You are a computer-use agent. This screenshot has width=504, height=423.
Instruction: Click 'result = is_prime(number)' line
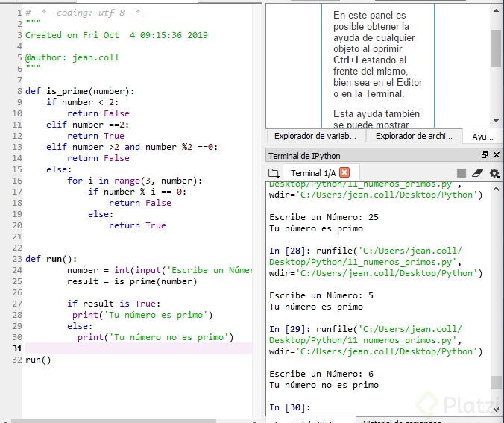132,281
